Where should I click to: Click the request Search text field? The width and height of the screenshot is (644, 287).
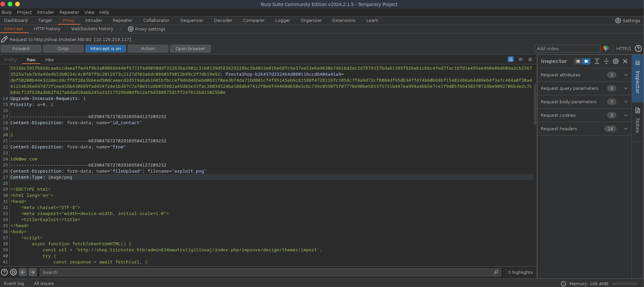click(270, 272)
